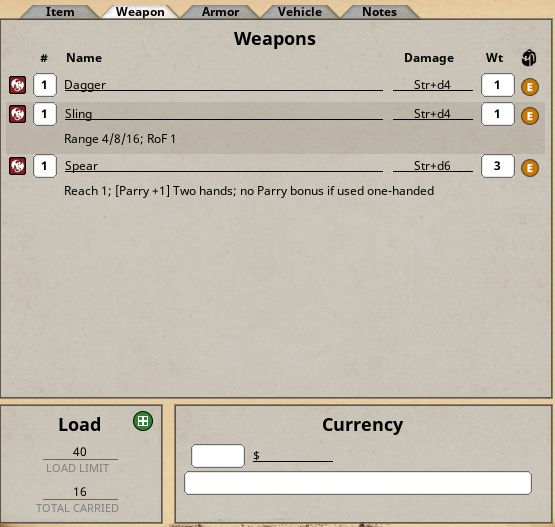Go to the Vehicle tab
The width and height of the screenshot is (555, 527).
(x=300, y=12)
